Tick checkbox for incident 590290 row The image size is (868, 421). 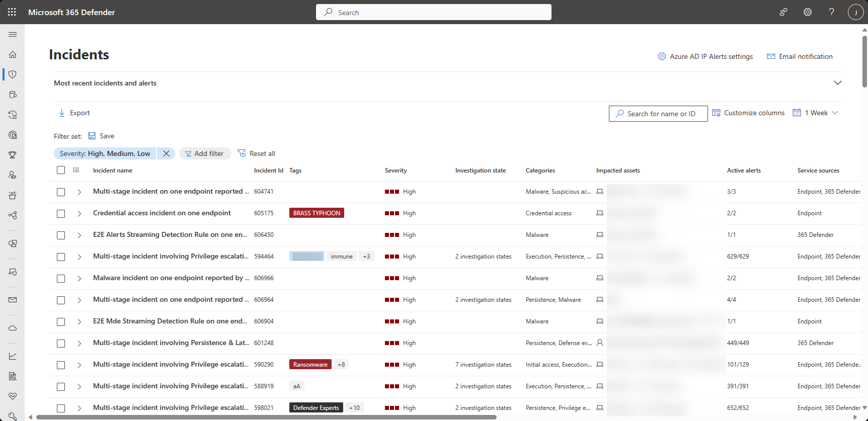coord(61,365)
